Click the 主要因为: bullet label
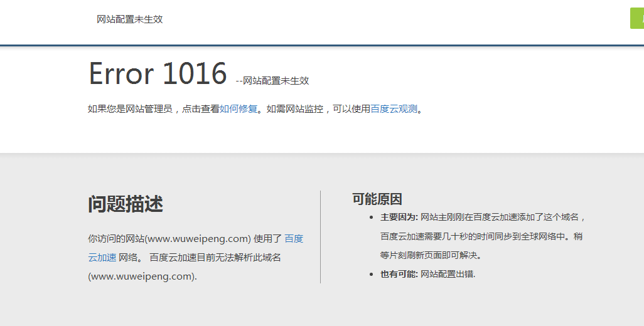 click(x=399, y=218)
